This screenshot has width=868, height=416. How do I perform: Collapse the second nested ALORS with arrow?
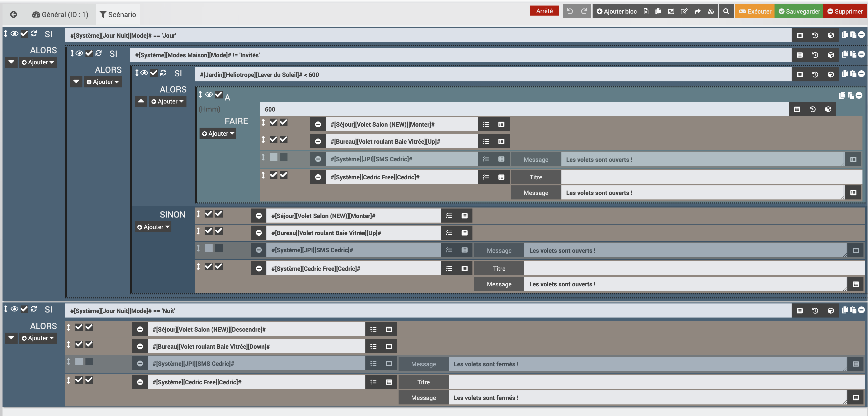(x=76, y=82)
